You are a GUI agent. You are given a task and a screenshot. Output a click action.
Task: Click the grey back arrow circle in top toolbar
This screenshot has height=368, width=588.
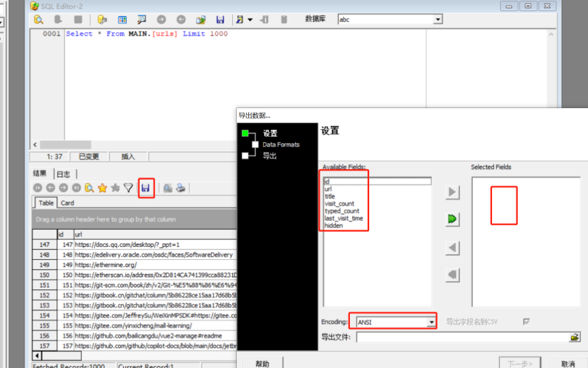tap(181, 19)
